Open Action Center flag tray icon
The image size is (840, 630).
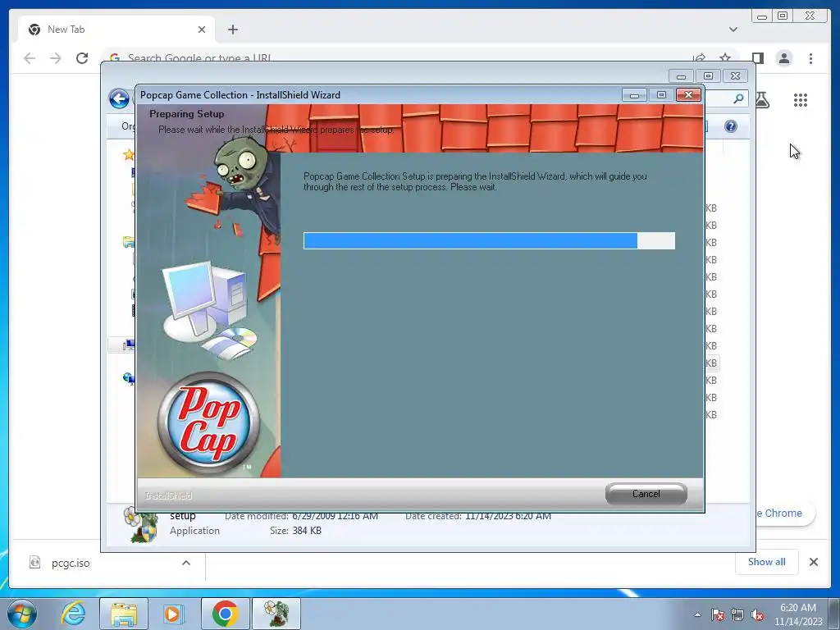pyautogui.click(x=717, y=615)
